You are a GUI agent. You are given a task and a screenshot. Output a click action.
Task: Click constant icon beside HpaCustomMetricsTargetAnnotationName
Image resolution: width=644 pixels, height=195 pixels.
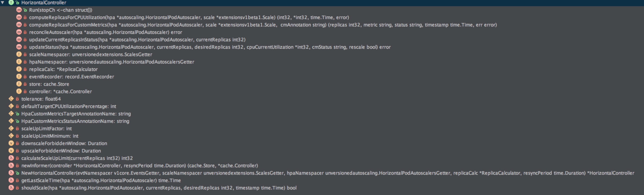click(x=11, y=113)
